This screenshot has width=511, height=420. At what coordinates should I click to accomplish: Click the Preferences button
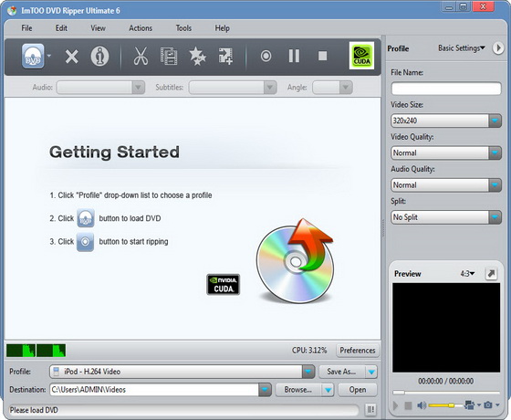(358, 351)
